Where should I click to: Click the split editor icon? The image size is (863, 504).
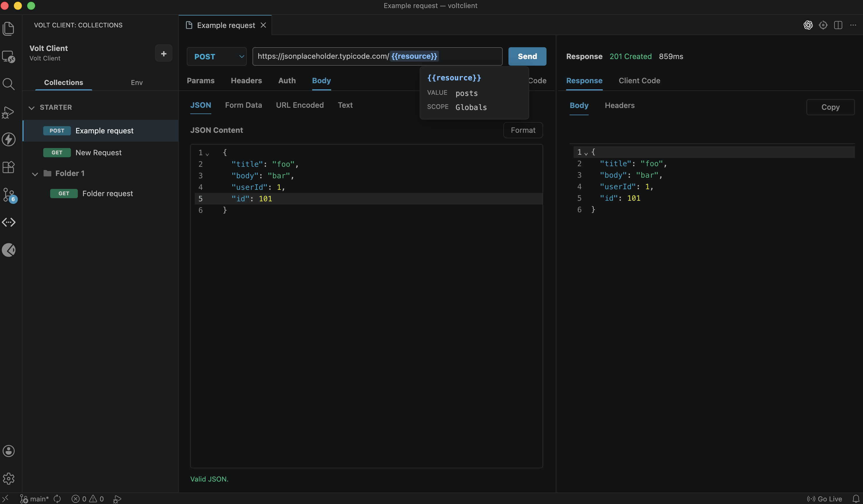pyautogui.click(x=838, y=25)
